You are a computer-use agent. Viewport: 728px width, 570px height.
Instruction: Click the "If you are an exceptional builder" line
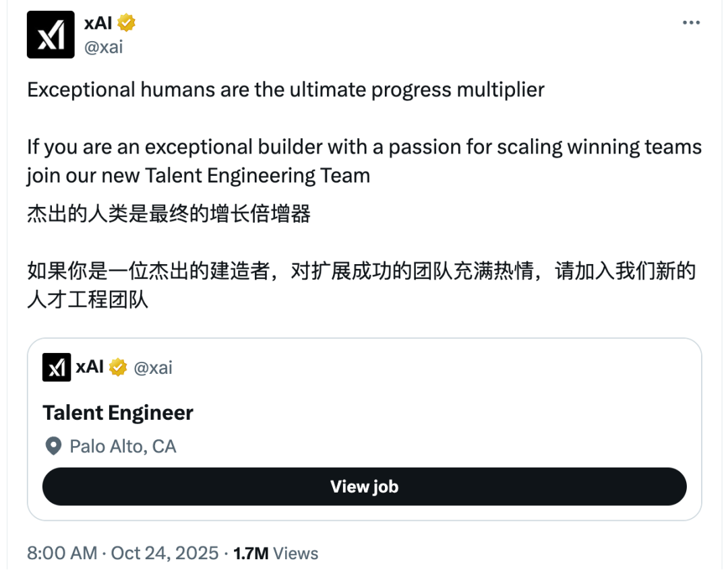(364, 147)
